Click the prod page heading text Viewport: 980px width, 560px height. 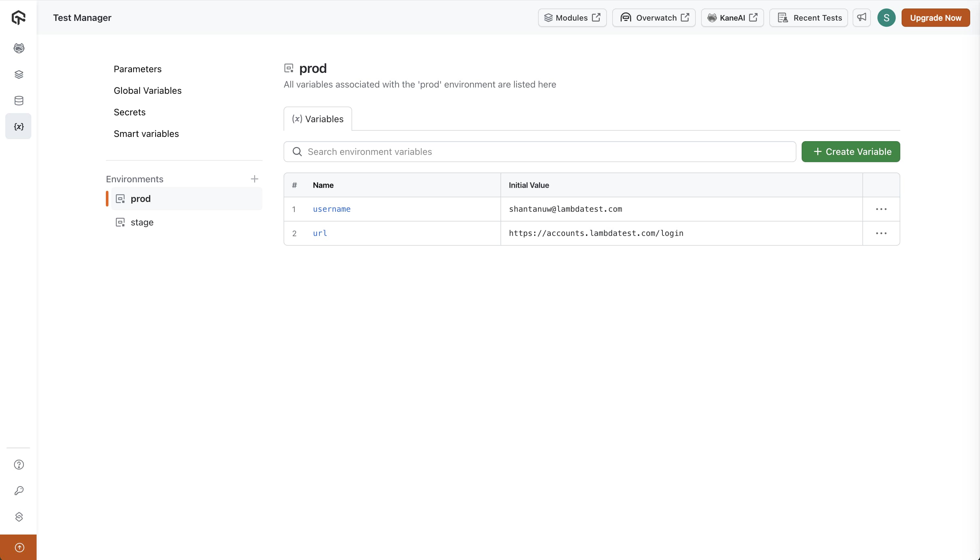tap(313, 69)
